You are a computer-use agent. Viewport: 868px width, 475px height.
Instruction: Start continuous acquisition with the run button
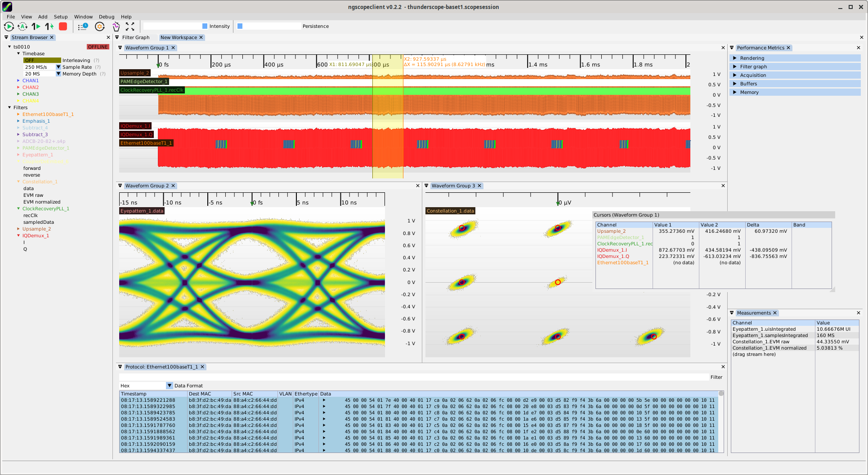coord(9,27)
